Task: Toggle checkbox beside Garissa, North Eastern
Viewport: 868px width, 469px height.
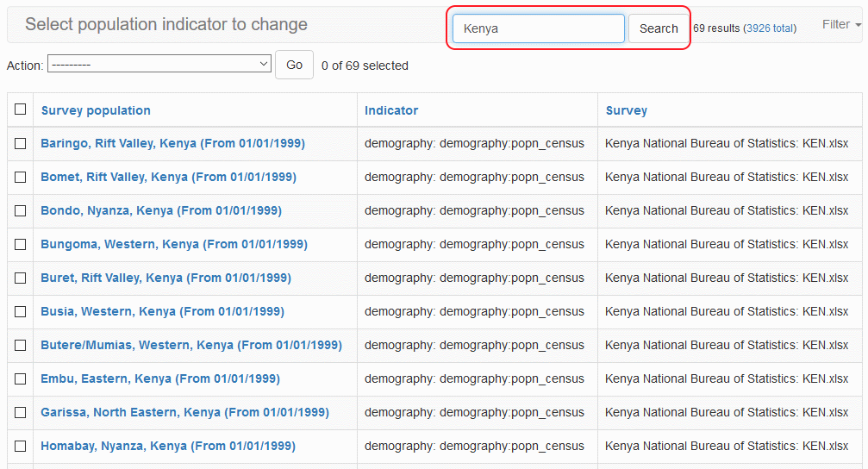Action: pos(20,413)
